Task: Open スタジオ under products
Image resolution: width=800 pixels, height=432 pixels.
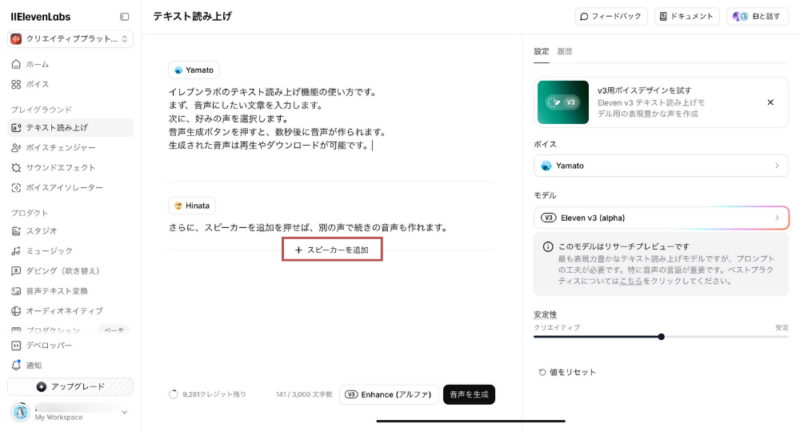Action: pyautogui.click(x=41, y=231)
